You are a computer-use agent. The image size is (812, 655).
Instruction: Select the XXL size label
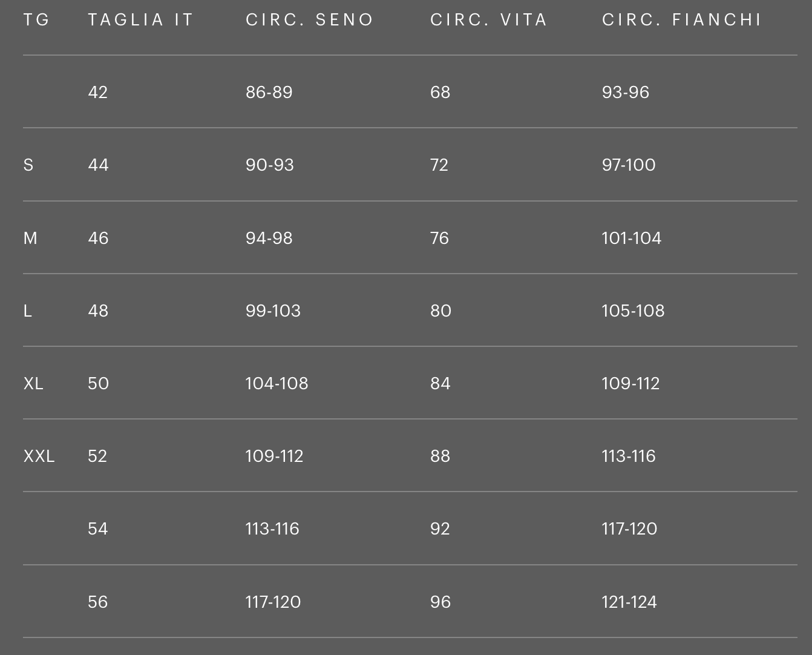pos(39,456)
